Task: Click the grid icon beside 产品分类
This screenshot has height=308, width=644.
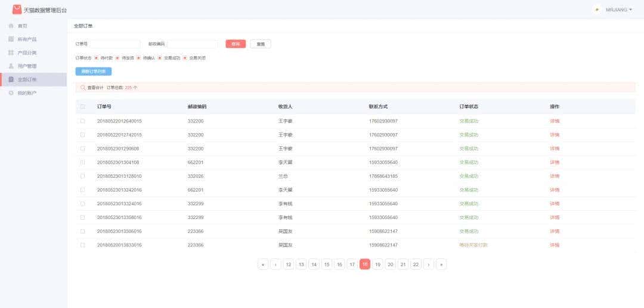Action: 11,53
